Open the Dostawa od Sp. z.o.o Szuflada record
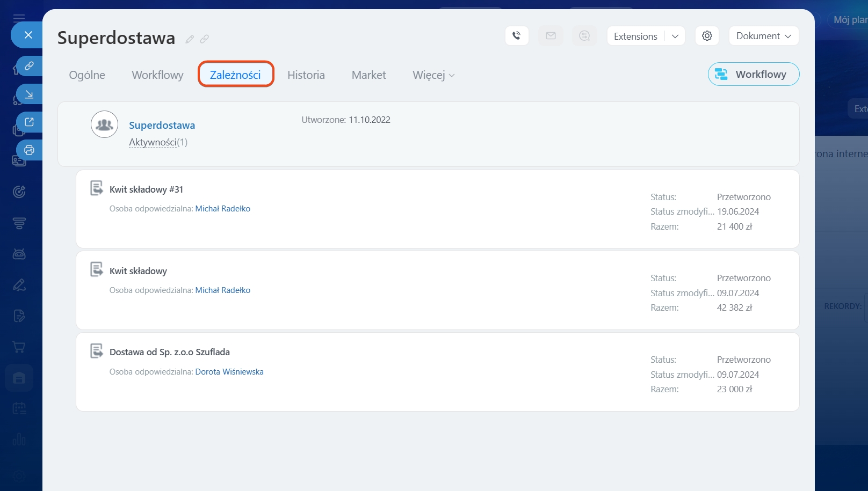 coord(169,352)
